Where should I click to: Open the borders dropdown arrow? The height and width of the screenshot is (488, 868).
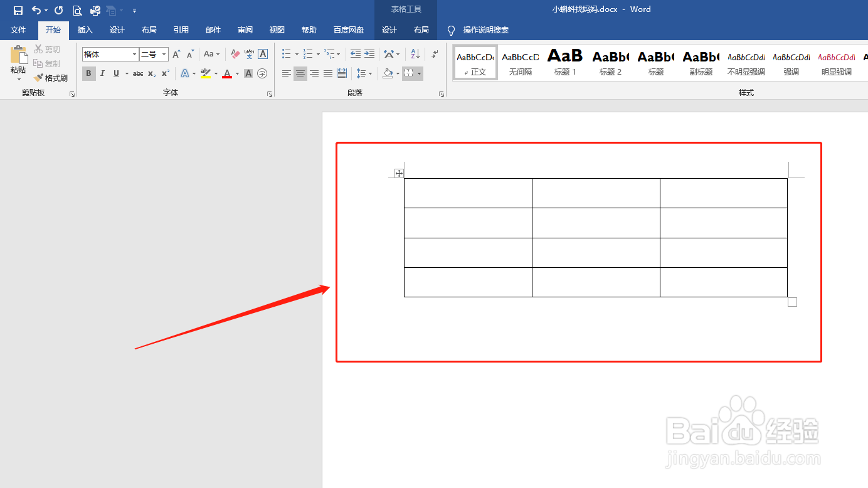[419, 73]
